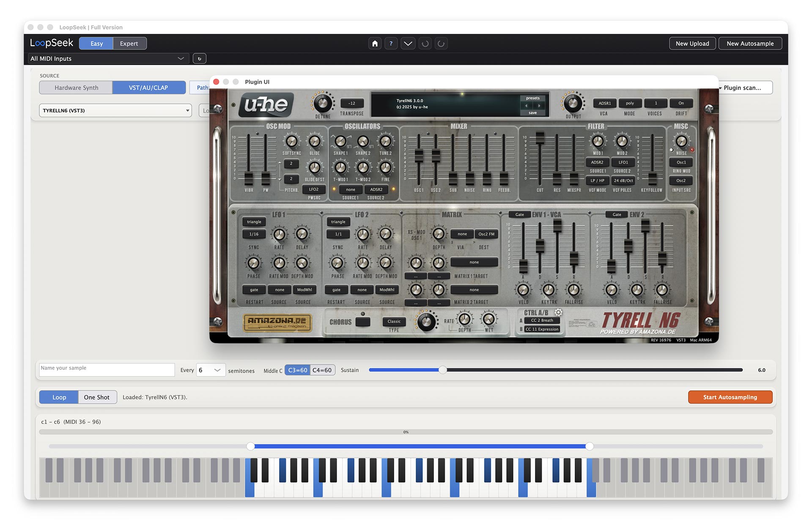The image size is (812, 527).
Task: Open the TYRELLN6 (VST3) plugin dropdown
Action: point(115,110)
